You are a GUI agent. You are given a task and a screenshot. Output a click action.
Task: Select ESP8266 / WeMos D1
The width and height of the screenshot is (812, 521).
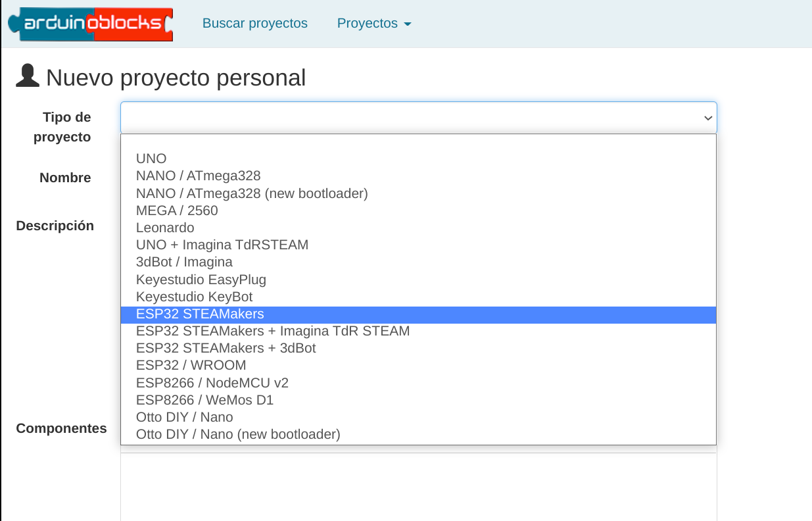[418, 400]
